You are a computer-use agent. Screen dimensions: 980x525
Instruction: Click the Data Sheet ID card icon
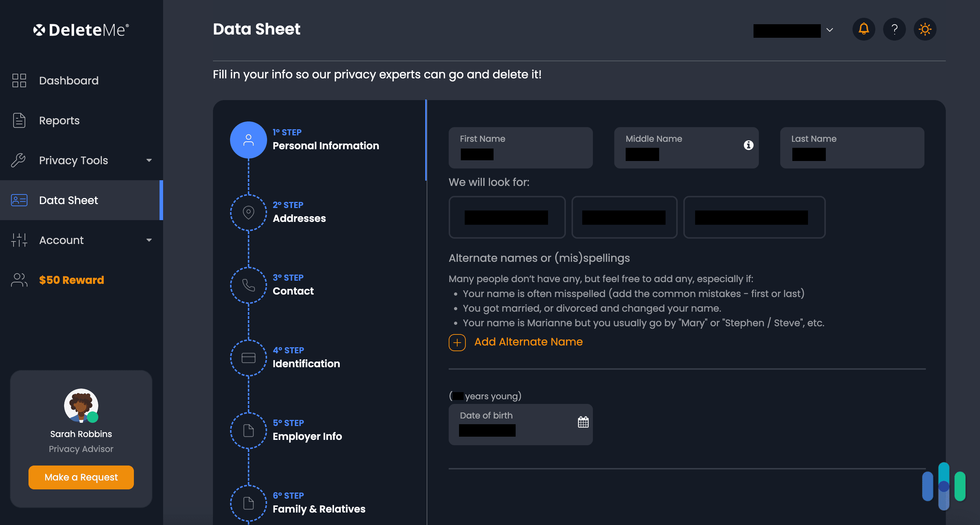pos(19,200)
